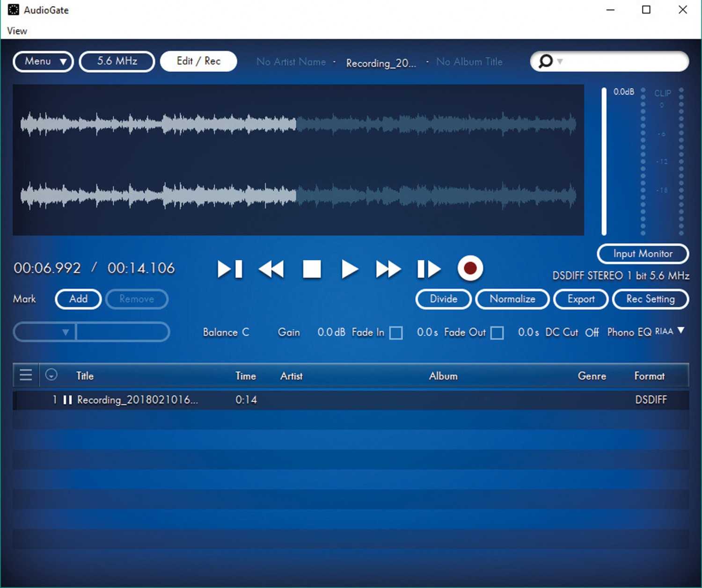Sort by the Genre column header
702x588 pixels.
pyautogui.click(x=592, y=376)
